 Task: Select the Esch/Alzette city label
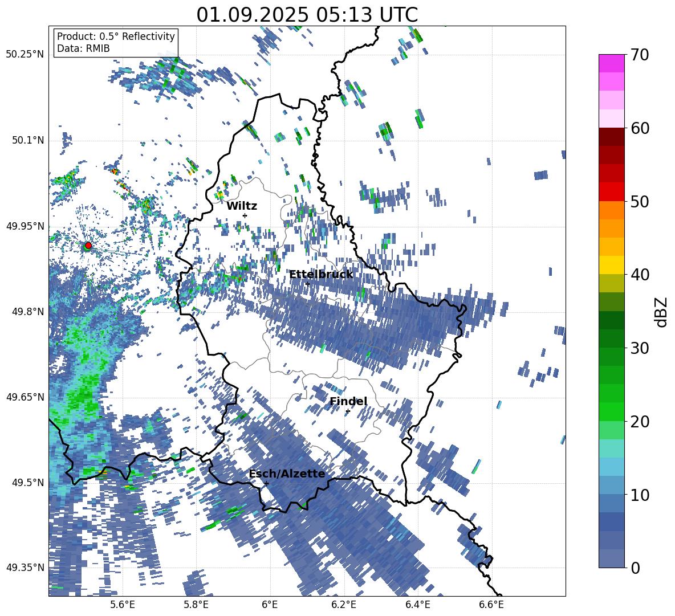click(x=287, y=474)
